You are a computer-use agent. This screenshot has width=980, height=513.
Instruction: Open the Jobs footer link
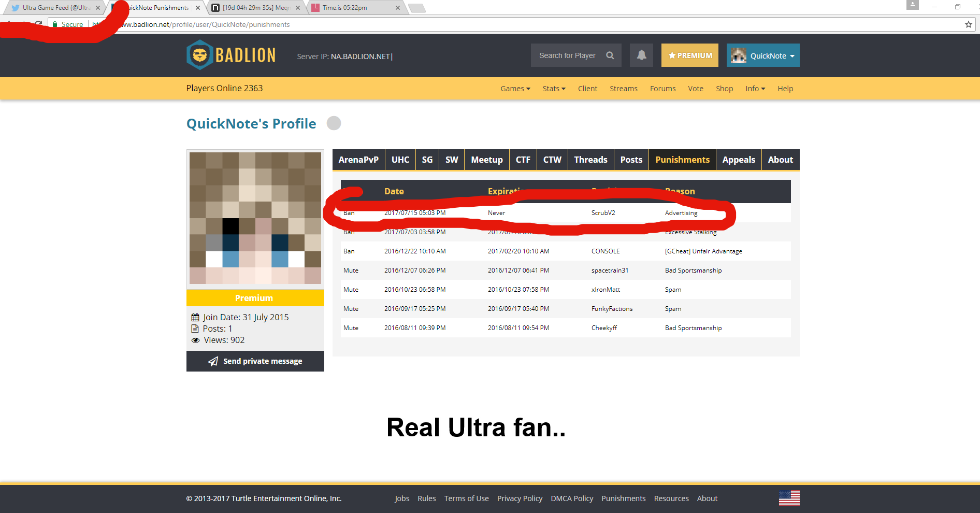[x=402, y=498]
